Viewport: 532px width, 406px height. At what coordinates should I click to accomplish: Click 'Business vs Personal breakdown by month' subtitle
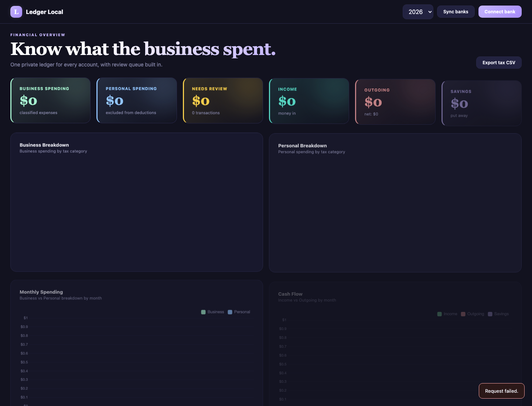click(x=61, y=298)
